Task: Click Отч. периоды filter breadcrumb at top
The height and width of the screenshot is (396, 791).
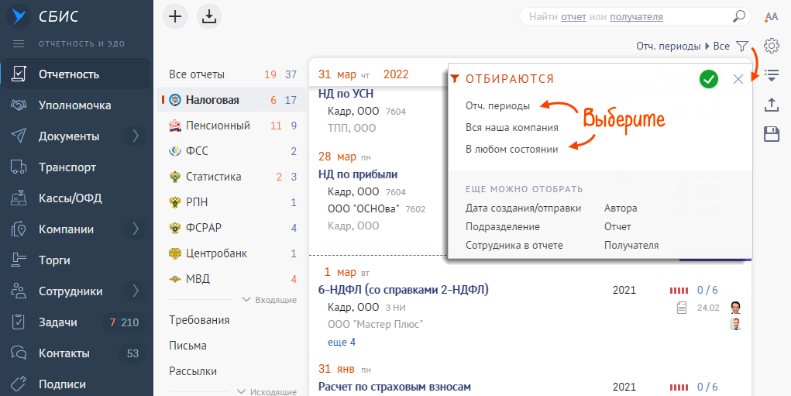Action: pyautogui.click(x=668, y=46)
